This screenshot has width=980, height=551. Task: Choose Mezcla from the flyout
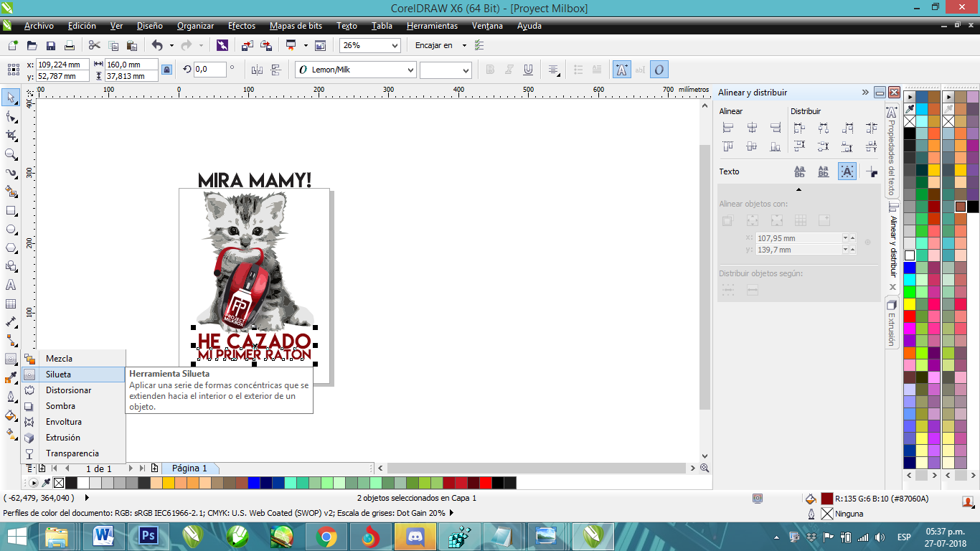[73, 359]
